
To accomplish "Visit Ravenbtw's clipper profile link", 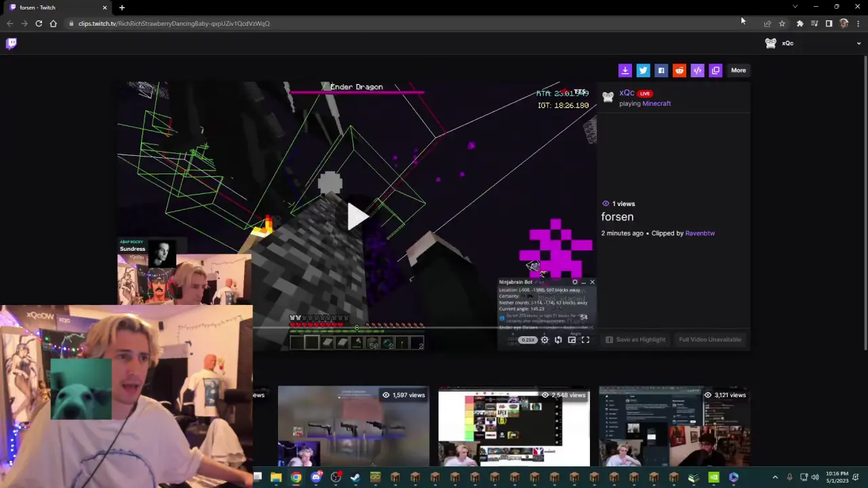I will [x=700, y=232].
